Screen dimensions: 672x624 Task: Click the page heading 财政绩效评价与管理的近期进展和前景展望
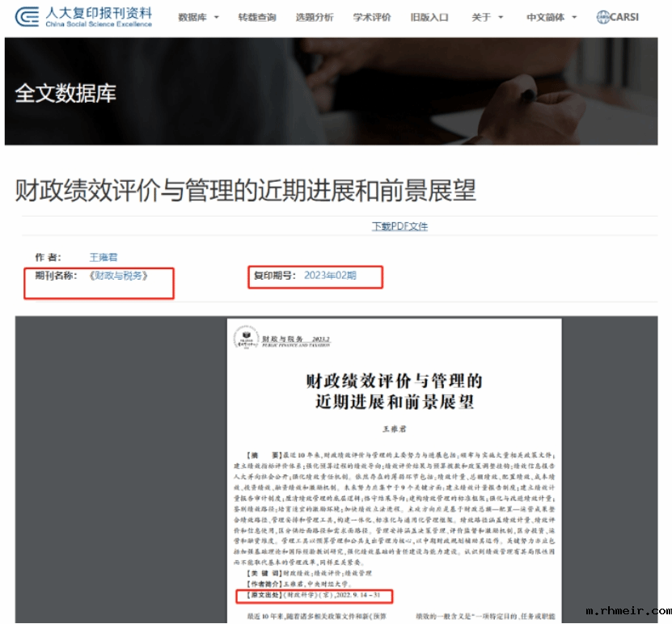coord(246,191)
